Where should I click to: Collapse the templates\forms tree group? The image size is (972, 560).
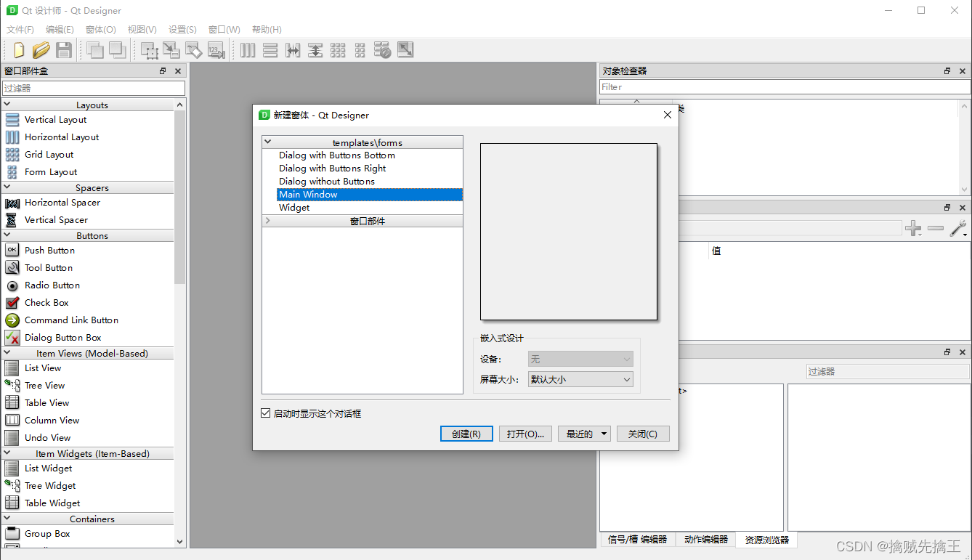tap(268, 142)
